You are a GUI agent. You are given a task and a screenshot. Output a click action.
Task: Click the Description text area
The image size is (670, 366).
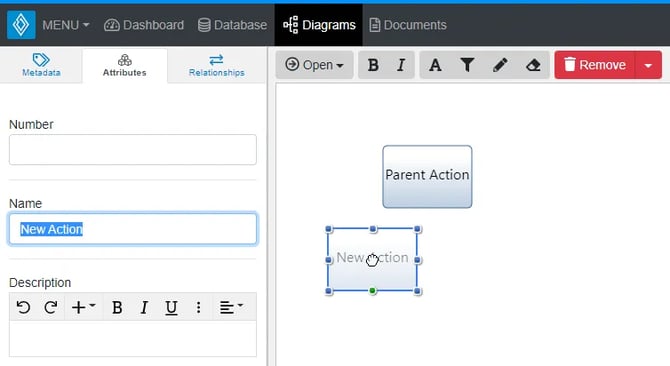tap(133, 339)
